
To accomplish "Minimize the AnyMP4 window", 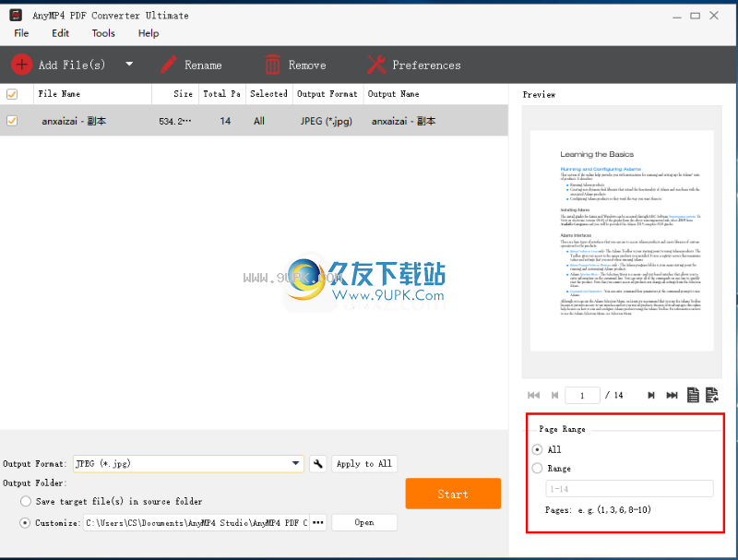I will [677, 16].
